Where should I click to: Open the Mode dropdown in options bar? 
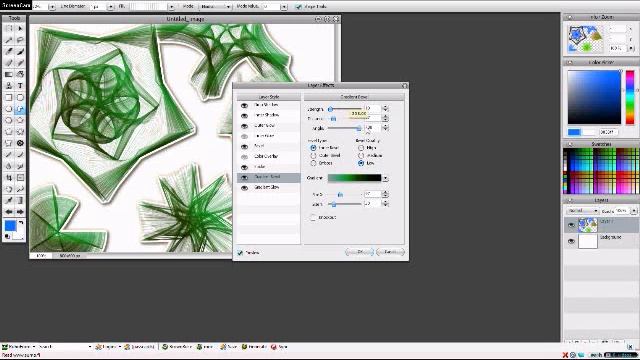click(215, 7)
